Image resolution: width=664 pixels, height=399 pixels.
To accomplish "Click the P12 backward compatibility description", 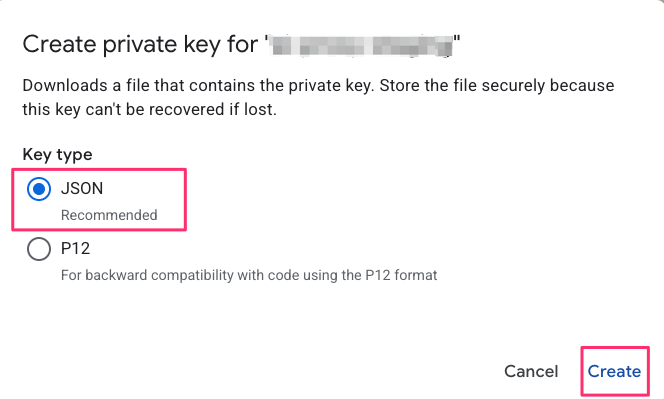I will coord(249,275).
